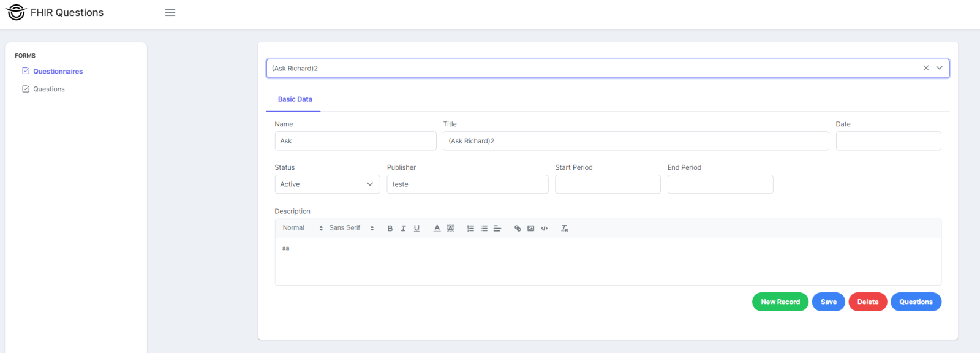
Task: Apply italic formatting in description editor
Action: [x=403, y=229]
